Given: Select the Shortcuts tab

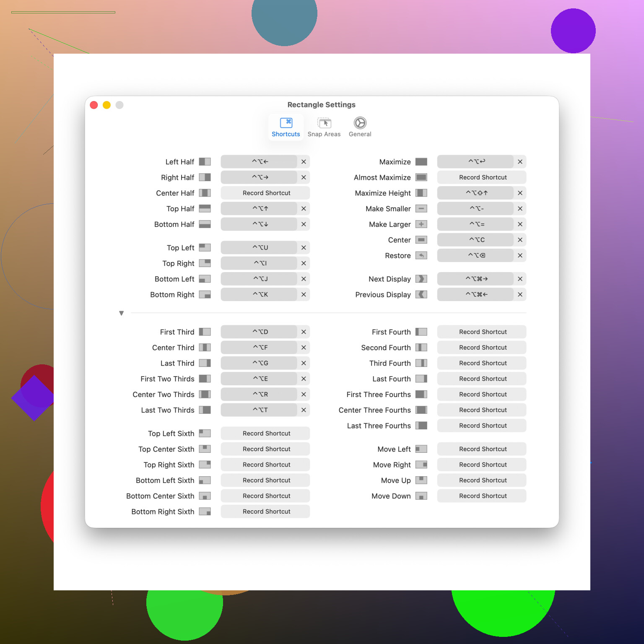Looking at the screenshot, I should tap(286, 127).
